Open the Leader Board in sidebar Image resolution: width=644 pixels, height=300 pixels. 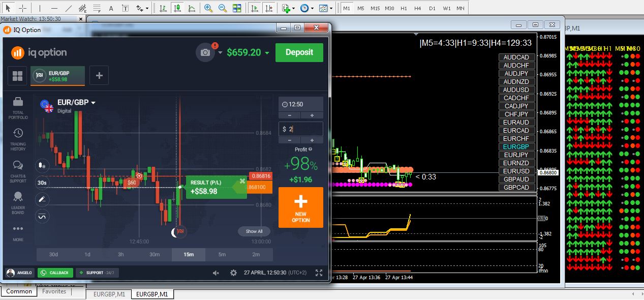coord(18,202)
